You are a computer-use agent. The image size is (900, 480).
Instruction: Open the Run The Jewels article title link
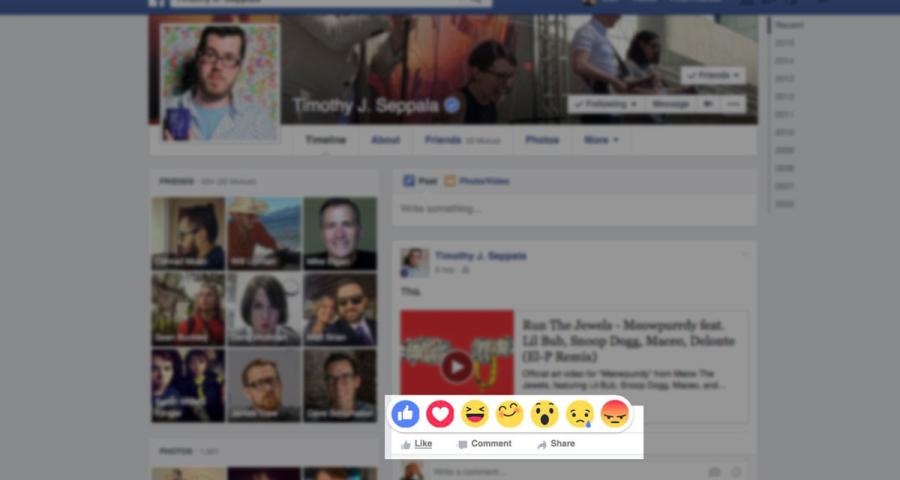621,340
